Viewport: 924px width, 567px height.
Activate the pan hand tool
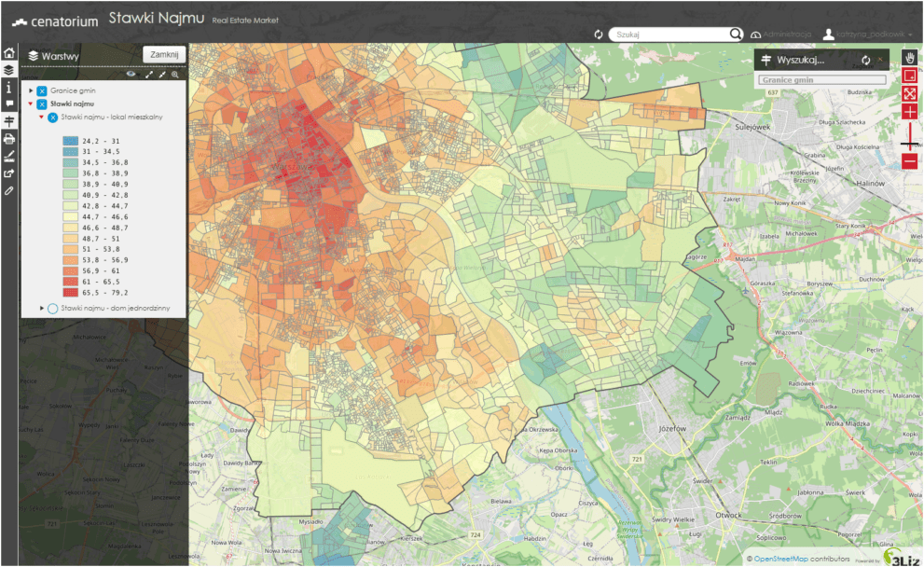pos(910,57)
